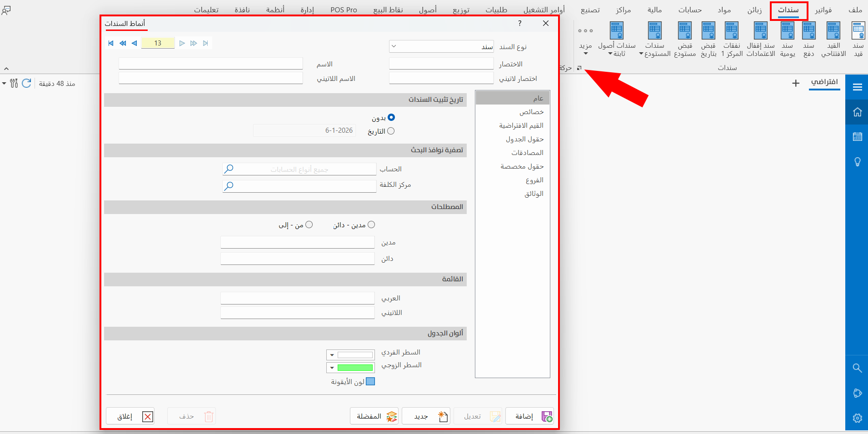Open settings gear in blue sidebar

(x=857, y=418)
